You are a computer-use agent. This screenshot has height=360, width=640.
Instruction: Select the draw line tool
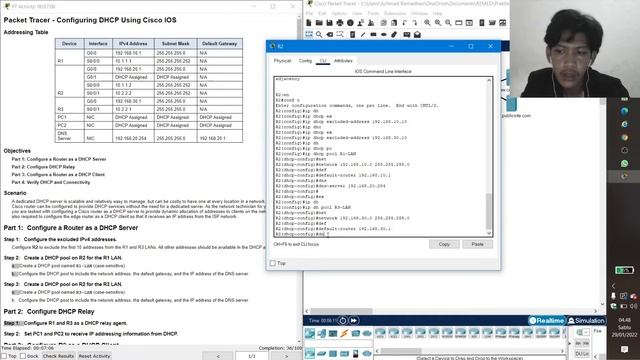pyautogui.click(x=363, y=35)
